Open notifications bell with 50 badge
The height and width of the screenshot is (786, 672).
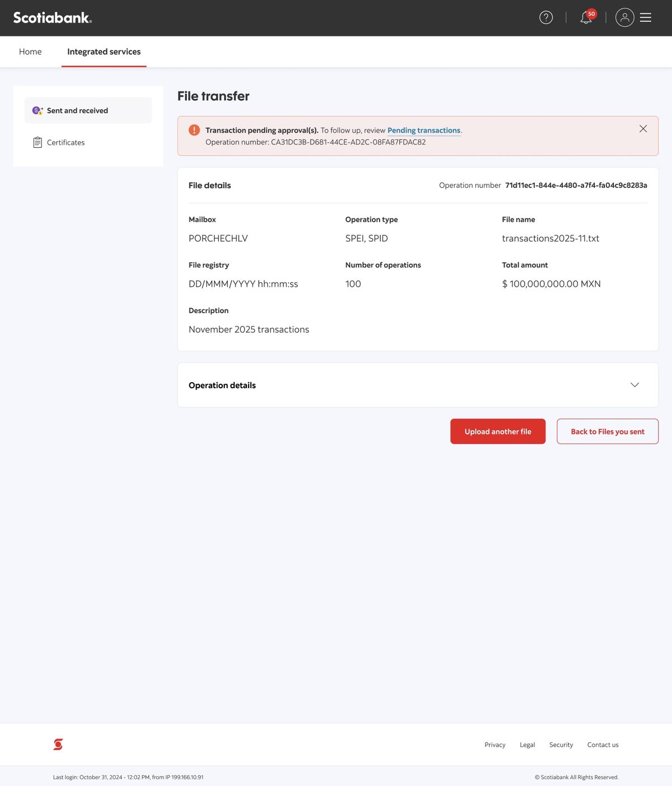587,16
